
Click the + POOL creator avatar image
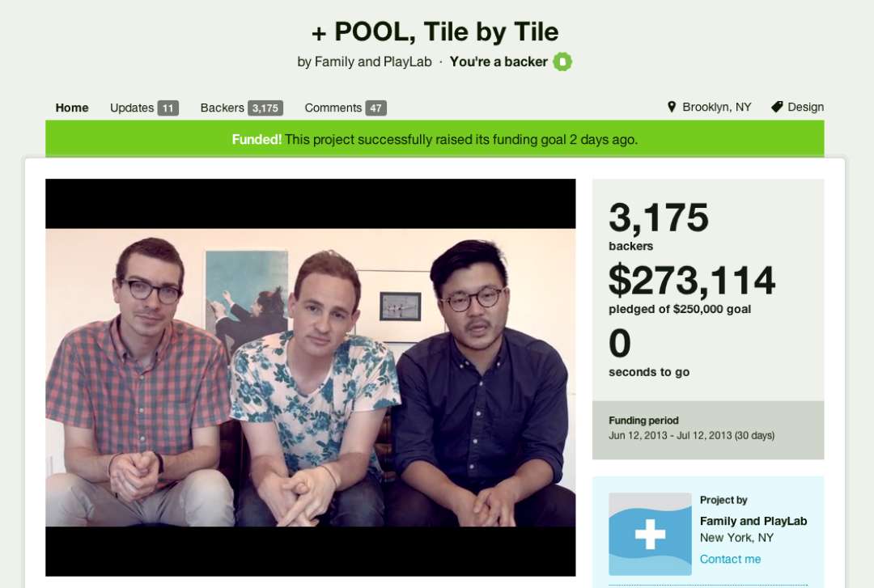(x=650, y=534)
